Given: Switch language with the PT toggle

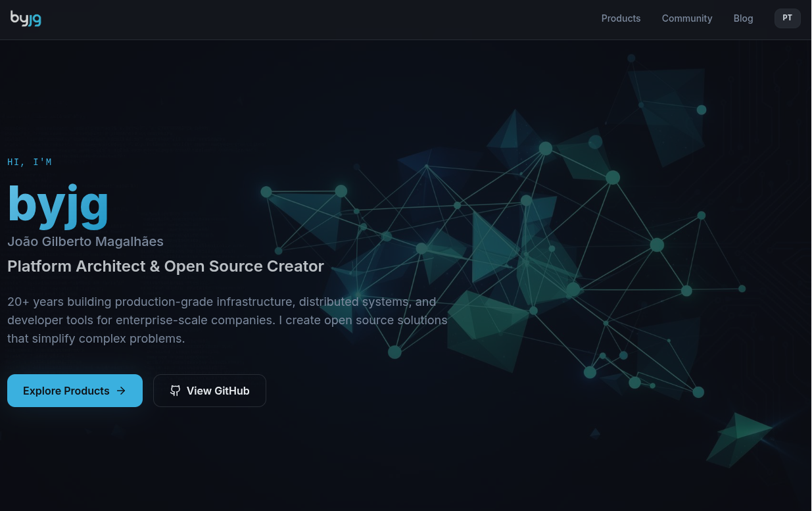Looking at the screenshot, I should pyautogui.click(x=787, y=18).
